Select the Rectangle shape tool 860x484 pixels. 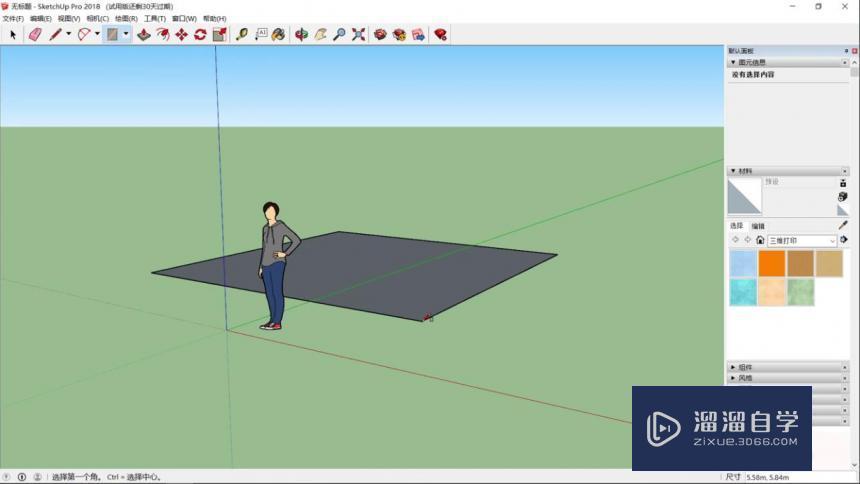pyautogui.click(x=112, y=35)
